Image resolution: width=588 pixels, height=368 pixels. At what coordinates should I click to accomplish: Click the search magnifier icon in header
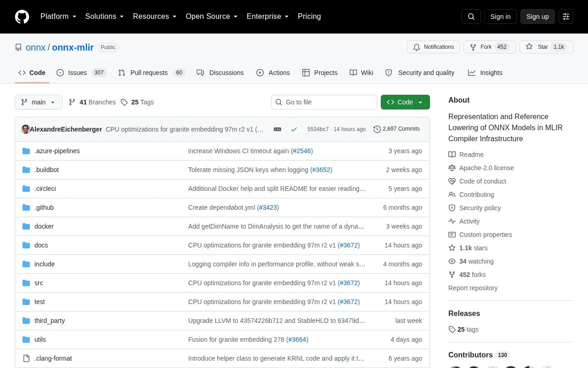coord(471,17)
